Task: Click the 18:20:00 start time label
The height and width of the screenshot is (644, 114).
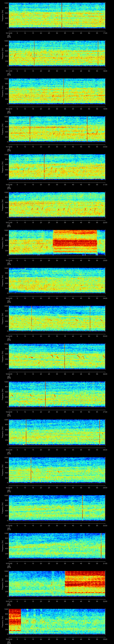Action: click(x=9, y=185)
